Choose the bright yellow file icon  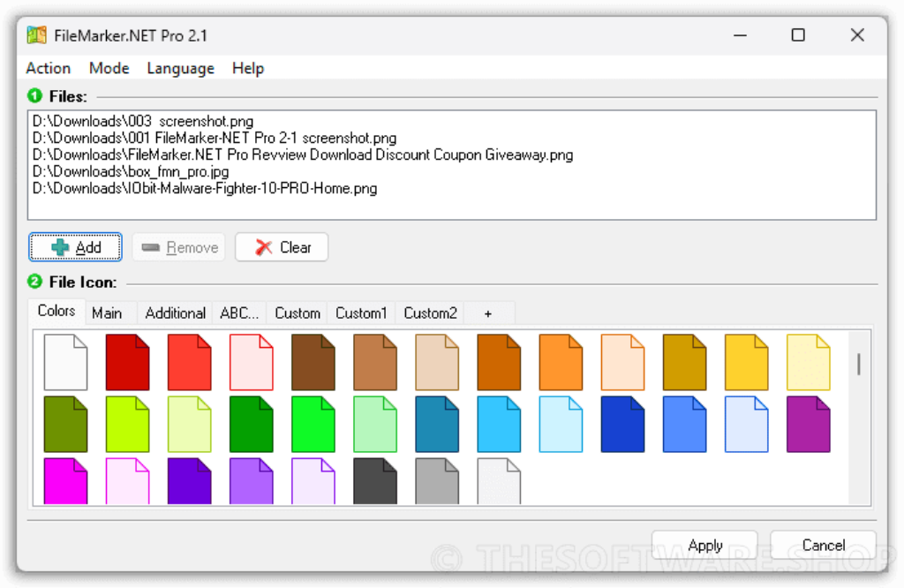747,363
